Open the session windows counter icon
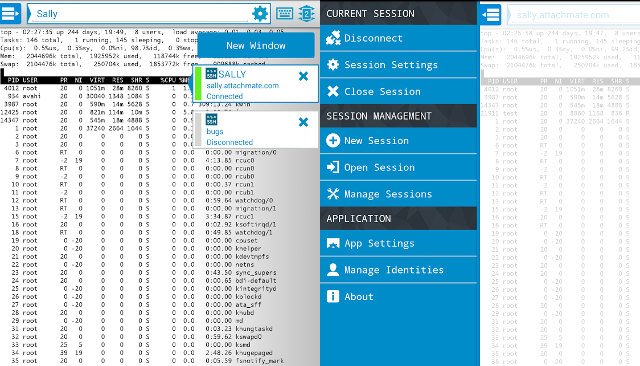 (307, 14)
